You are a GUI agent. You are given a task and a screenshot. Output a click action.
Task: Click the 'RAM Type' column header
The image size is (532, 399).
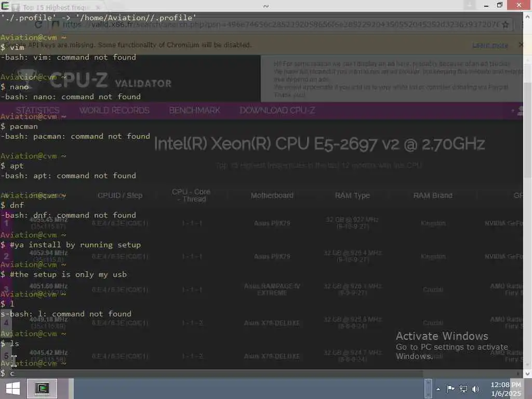[352, 195]
